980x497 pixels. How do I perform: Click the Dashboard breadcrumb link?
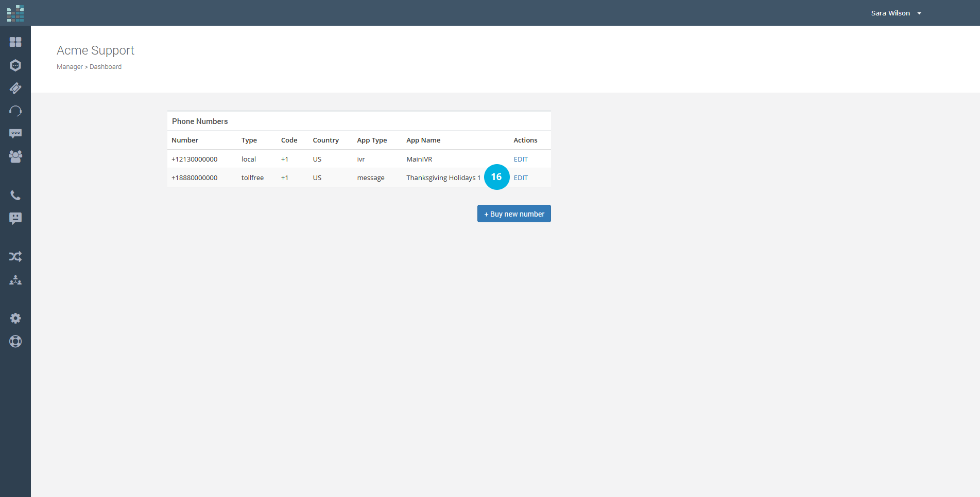pyautogui.click(x=106, y=67)
